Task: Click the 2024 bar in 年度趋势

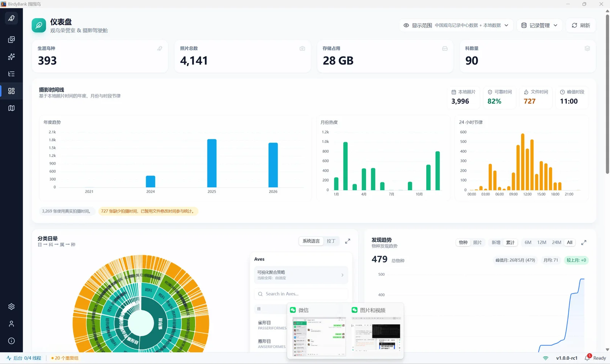Action: click(151, 182)
